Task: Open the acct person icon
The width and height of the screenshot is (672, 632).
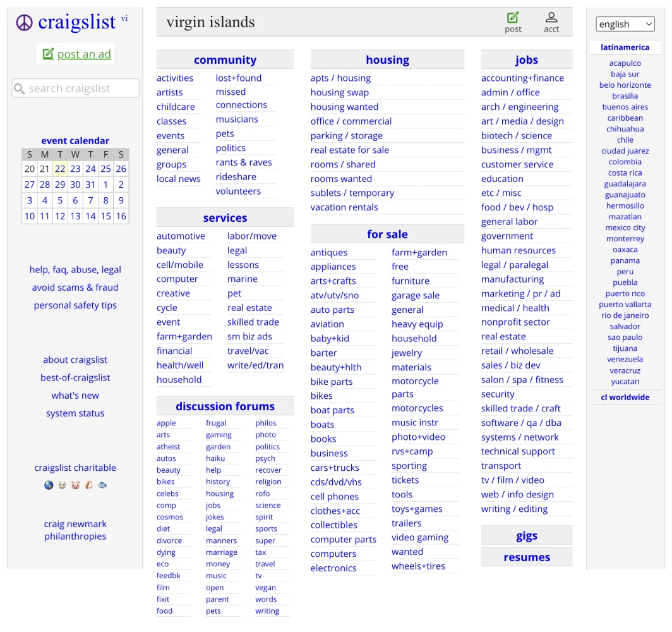Action: coord(551,17)
